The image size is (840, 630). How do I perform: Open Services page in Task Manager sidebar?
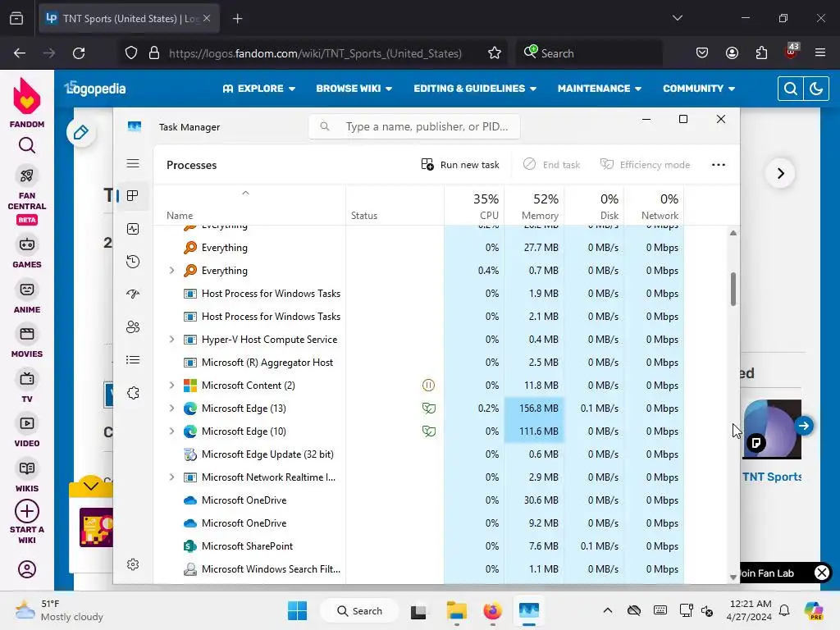point(133,393)
